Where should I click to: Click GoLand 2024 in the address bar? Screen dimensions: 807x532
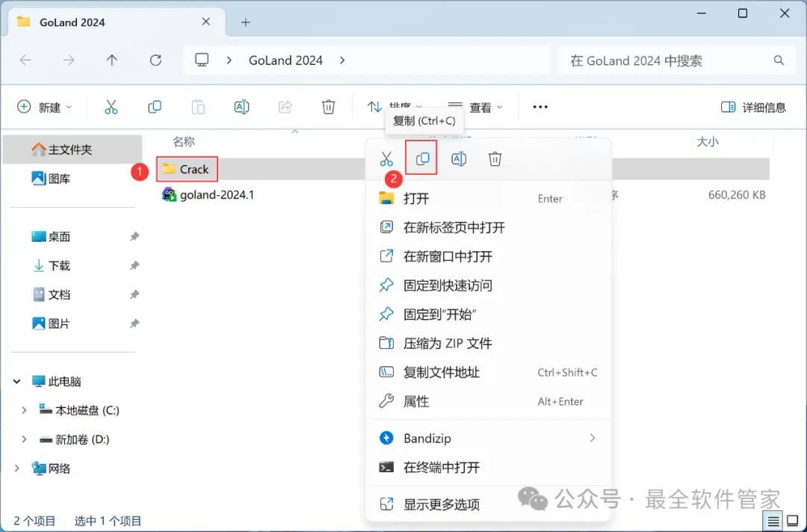point(285,61)
